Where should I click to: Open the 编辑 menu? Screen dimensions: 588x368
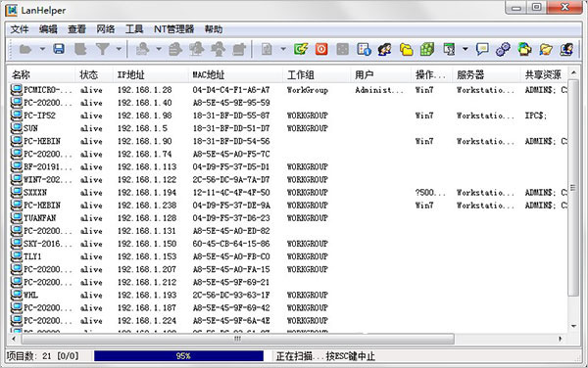[x=48, y=29]
